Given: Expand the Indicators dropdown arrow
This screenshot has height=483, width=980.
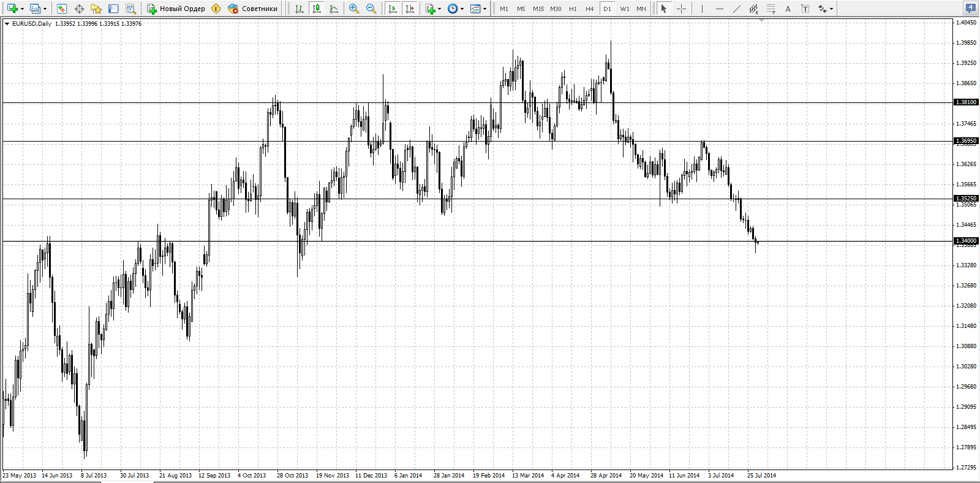Looking at the screenshot, I should pyautogui.click(x=439, y=9).
